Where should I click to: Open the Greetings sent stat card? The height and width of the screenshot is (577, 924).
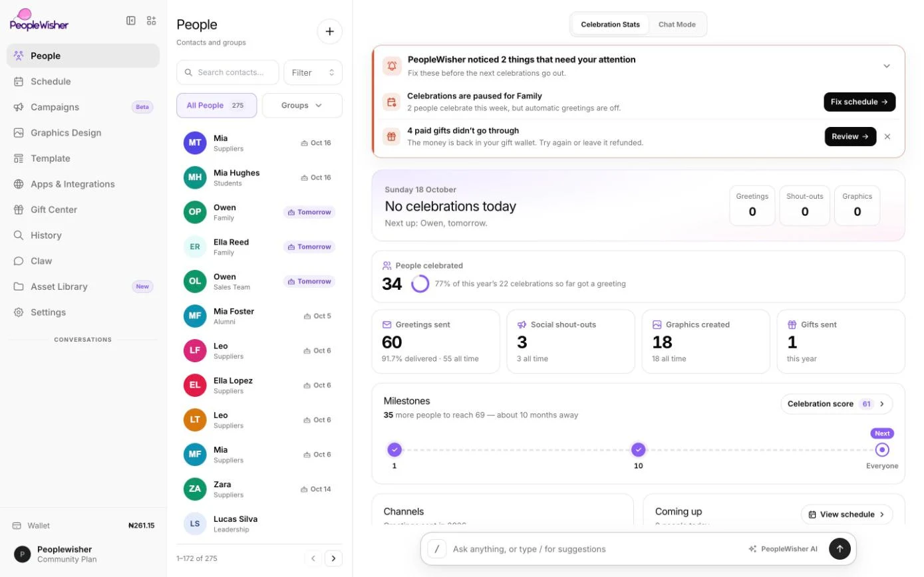tap(436, 342)
